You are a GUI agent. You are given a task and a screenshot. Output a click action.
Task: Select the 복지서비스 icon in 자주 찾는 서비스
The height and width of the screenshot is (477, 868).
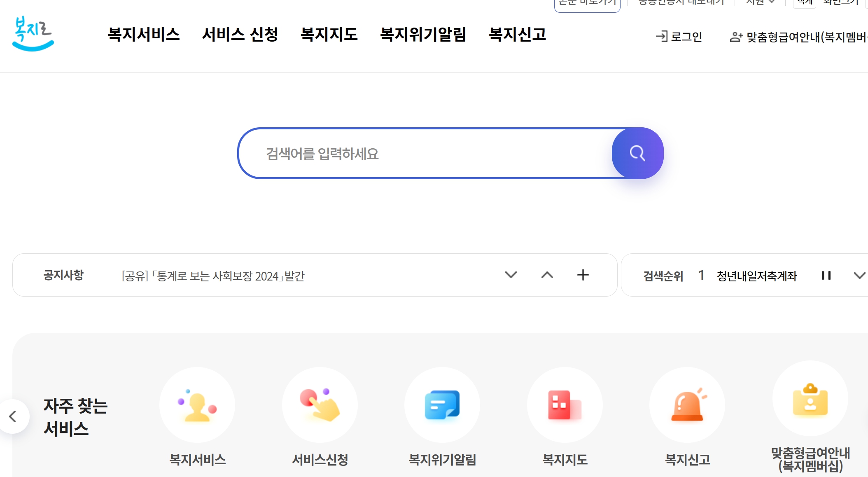click(198, 405)
